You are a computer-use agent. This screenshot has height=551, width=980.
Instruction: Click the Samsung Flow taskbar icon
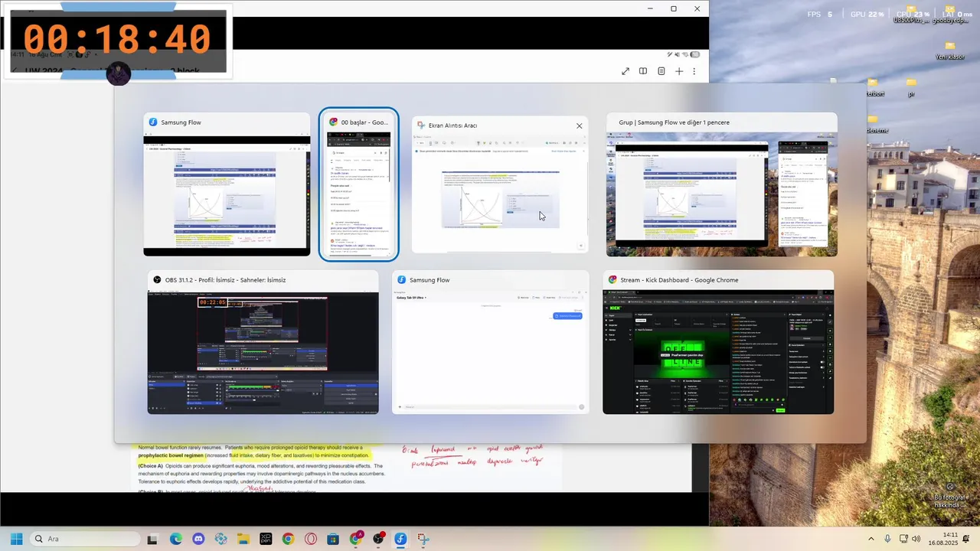(400, 539)
